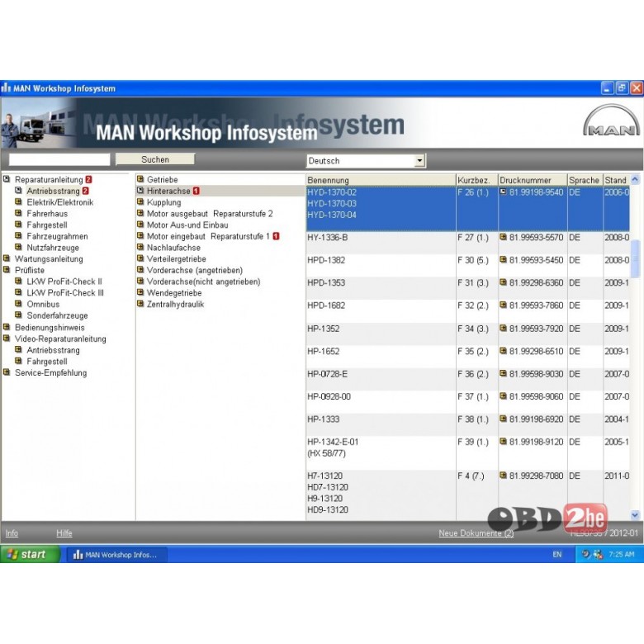The image size is (644, 644).
Task: Select Fahrgestell under Video-Reparaturanleitung
Action: coord(47,361)
